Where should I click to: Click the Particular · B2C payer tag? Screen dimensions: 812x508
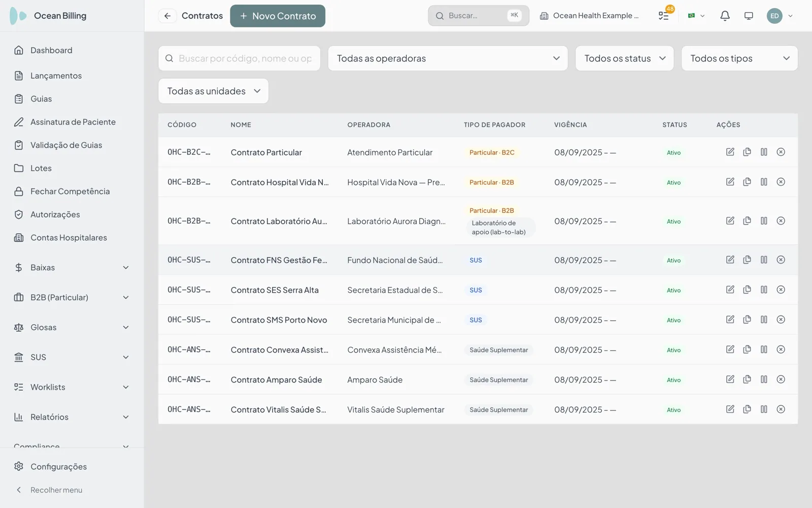492,152
